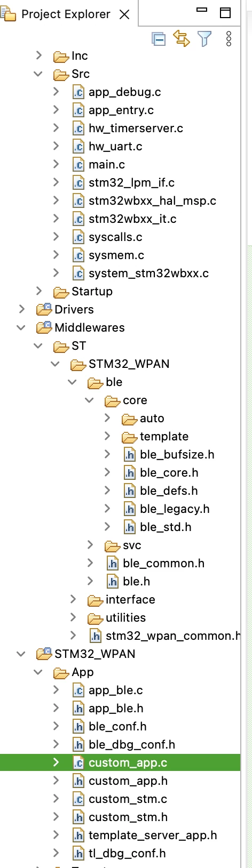Image resolution: width=252 pixels, height=868 pixels.
Task: Click the ble_std.h header icon
Action: (x=130, y=527)
